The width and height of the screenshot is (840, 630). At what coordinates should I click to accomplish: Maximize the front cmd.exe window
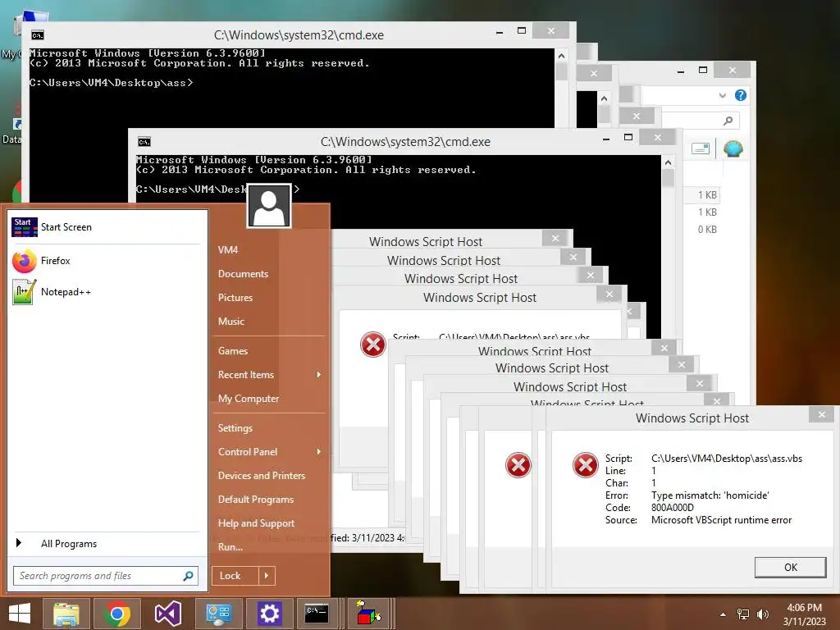coord(628,138)
